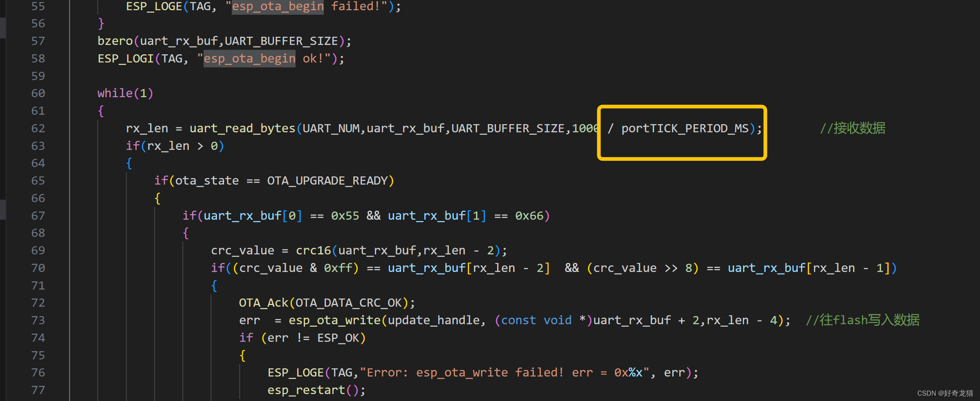The height and width of the screenshot is (401, 980).
Task: Click uart_read_bytes on line 62
Action: 242,129
